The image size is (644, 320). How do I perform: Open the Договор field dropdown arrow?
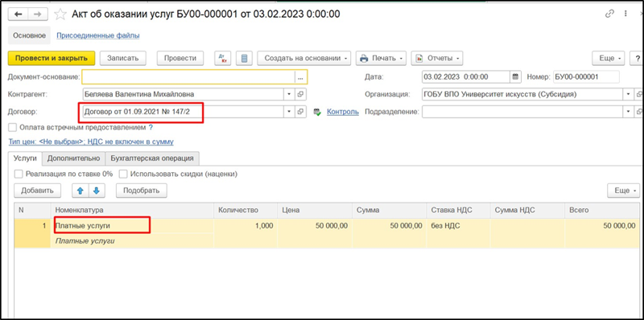[290, 112]
